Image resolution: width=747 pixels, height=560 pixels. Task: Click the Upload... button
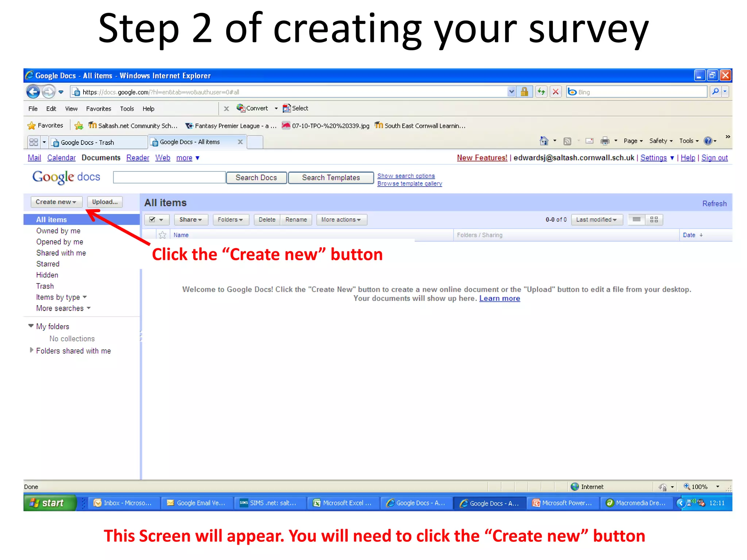105,202
